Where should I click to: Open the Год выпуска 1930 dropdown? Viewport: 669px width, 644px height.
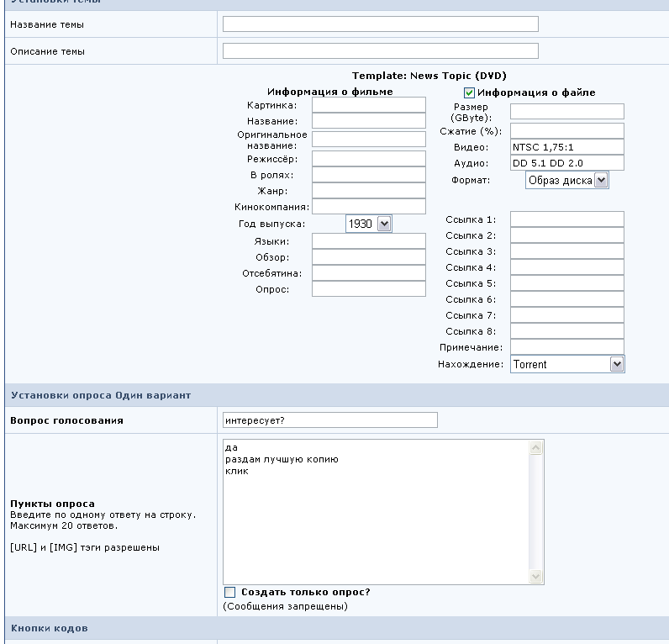pos(369,224)
